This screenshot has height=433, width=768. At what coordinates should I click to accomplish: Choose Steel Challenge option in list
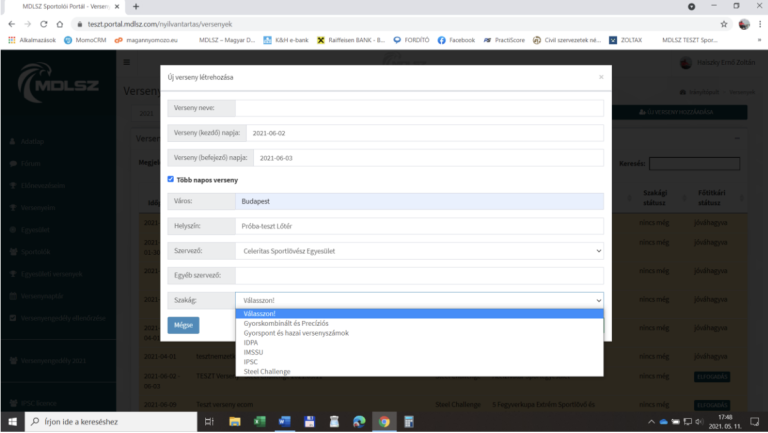point(266,371)
